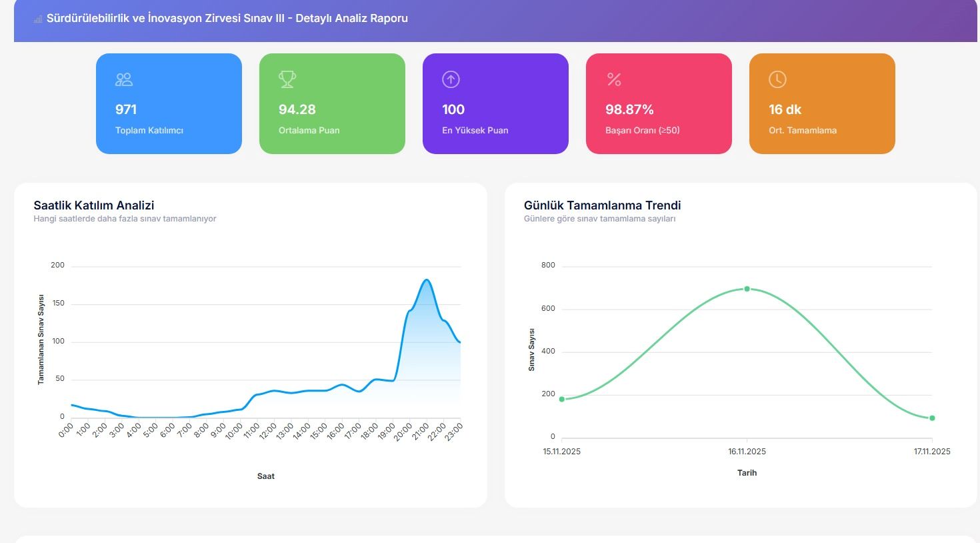Click the 15.11.2025 data point on trend chart
The image size is (980, 543).
[562, 399]
